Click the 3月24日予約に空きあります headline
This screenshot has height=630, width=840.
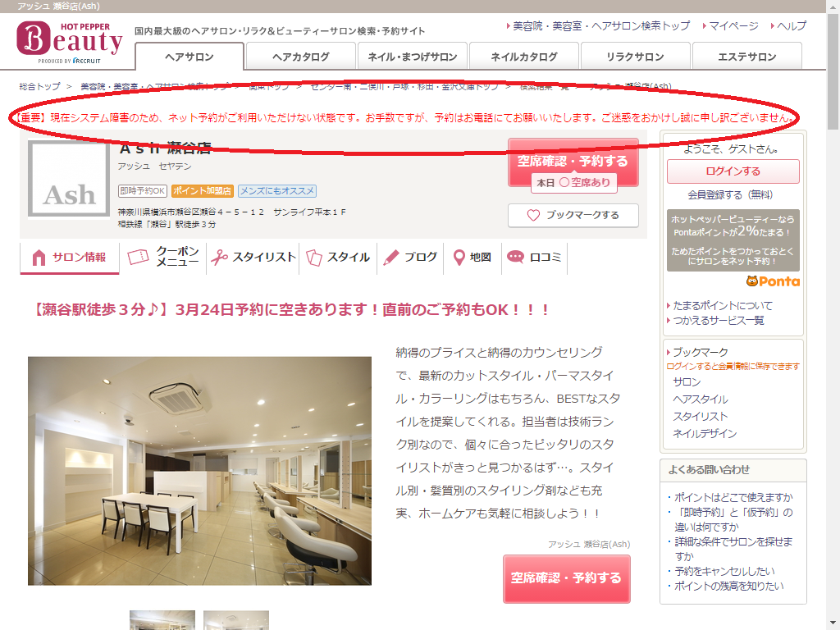(290, 309)
